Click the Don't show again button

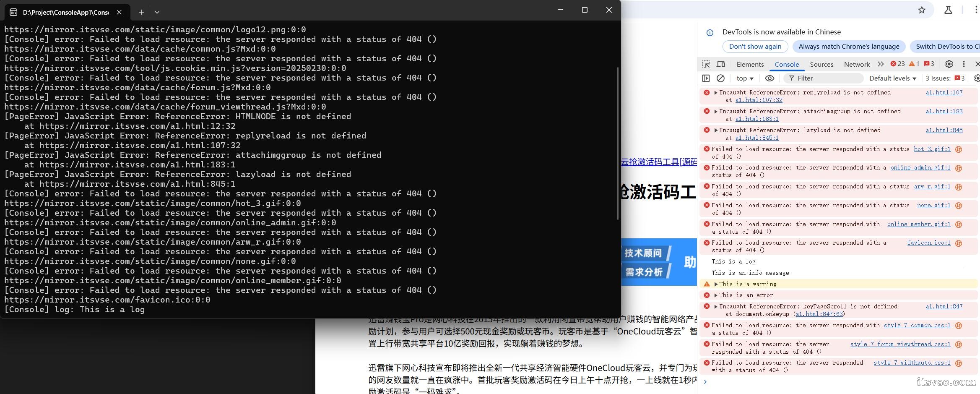click(755, 47)
